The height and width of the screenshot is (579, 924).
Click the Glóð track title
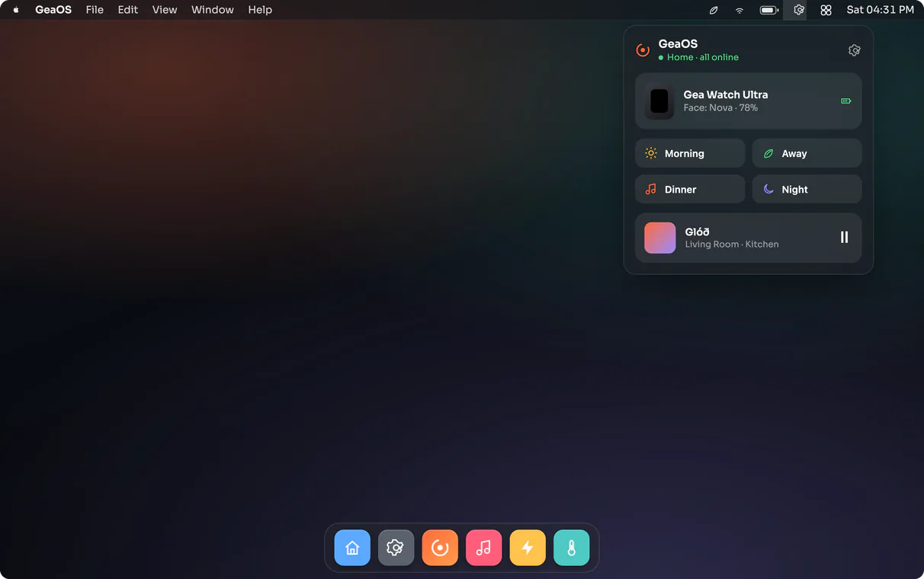tap(698, 232)
